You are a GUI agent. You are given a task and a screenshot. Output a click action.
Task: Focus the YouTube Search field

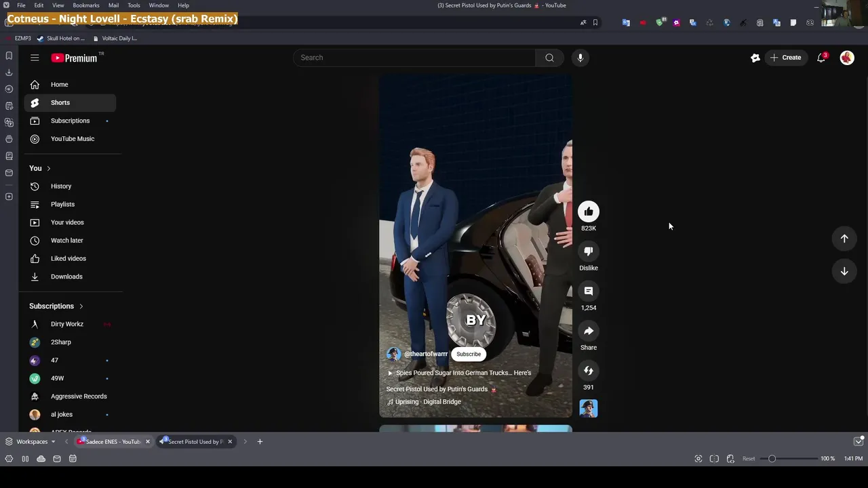[414, 58]
